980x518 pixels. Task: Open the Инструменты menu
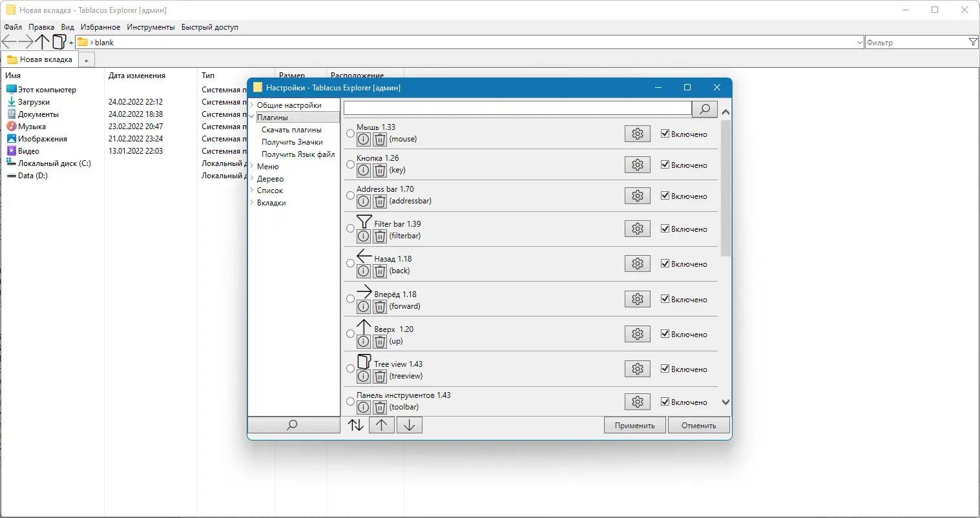[x=151, y=27]
